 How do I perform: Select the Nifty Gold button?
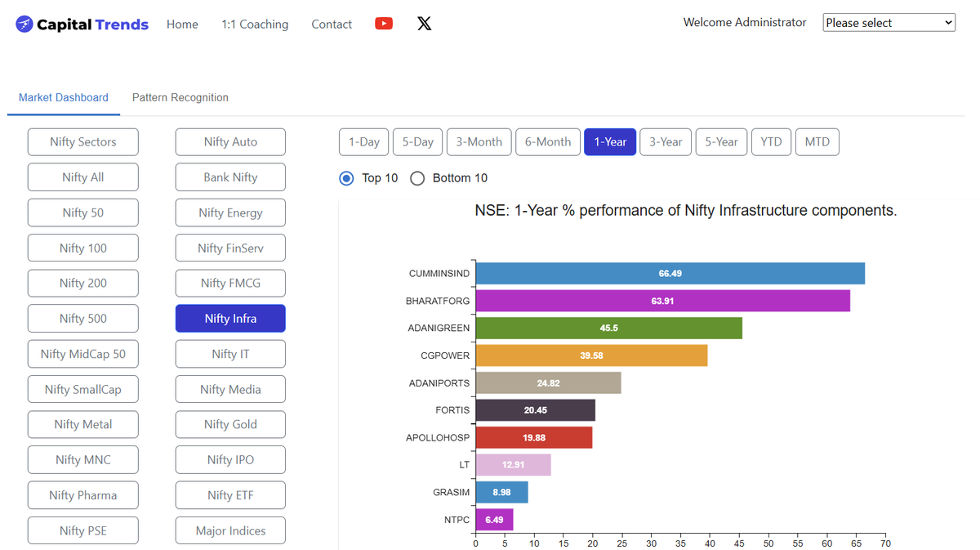pos(230,425)
